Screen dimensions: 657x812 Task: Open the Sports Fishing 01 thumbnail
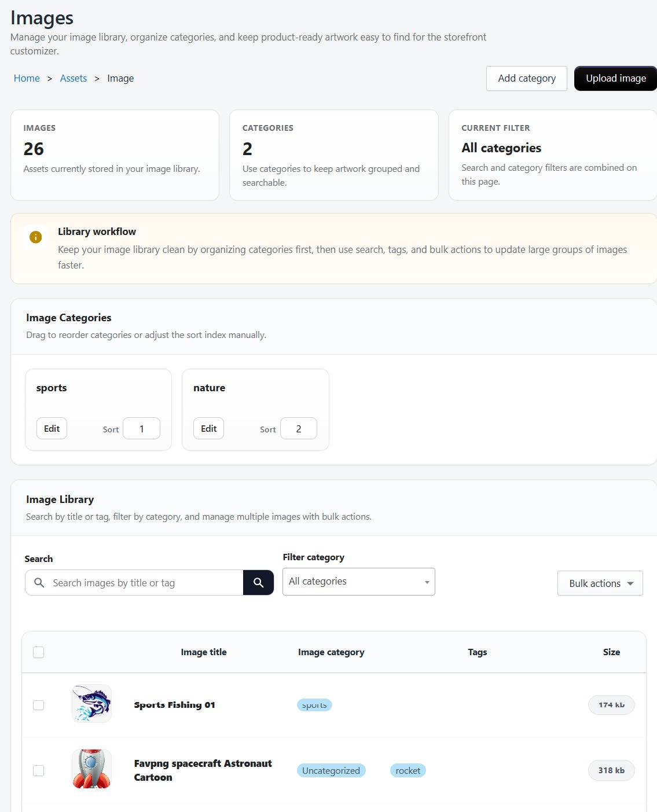91,704
